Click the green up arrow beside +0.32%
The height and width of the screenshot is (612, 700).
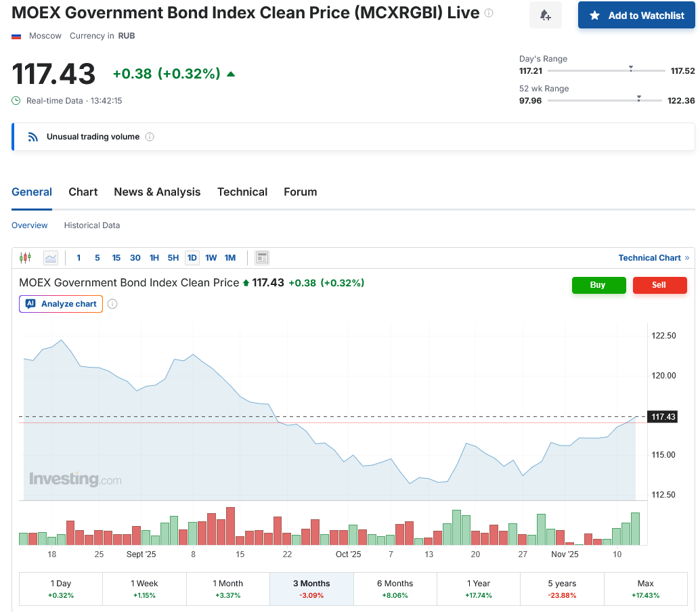(231, 74)
